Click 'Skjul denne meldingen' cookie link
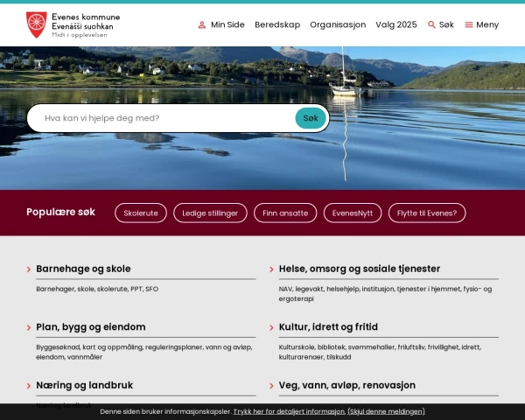 [386, 411]
